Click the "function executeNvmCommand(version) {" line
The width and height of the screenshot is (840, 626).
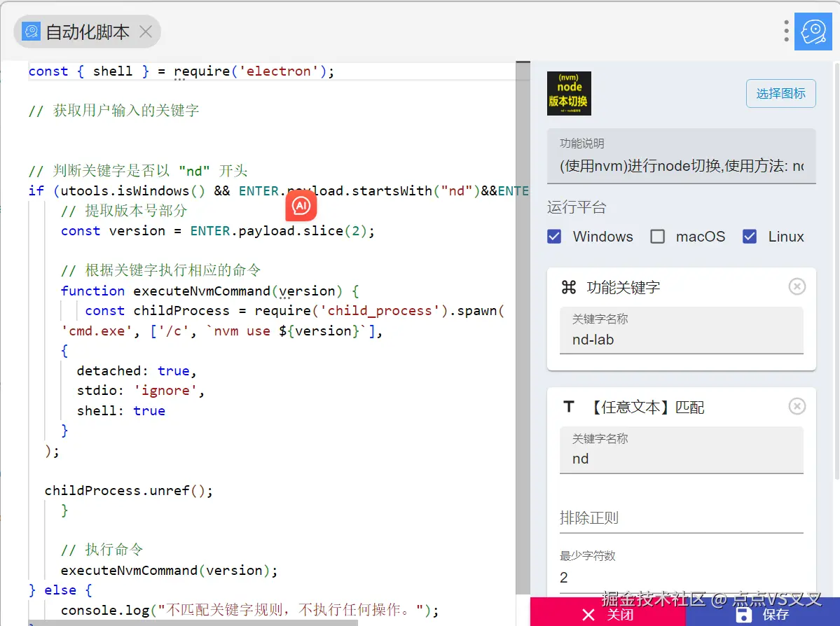pos(209,291)
